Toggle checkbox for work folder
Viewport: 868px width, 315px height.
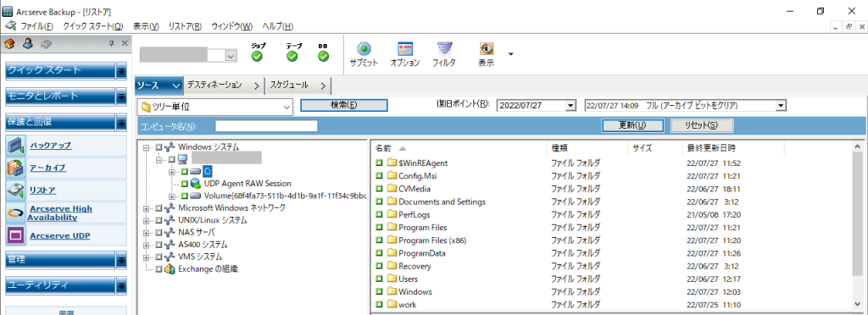point(379,305)
